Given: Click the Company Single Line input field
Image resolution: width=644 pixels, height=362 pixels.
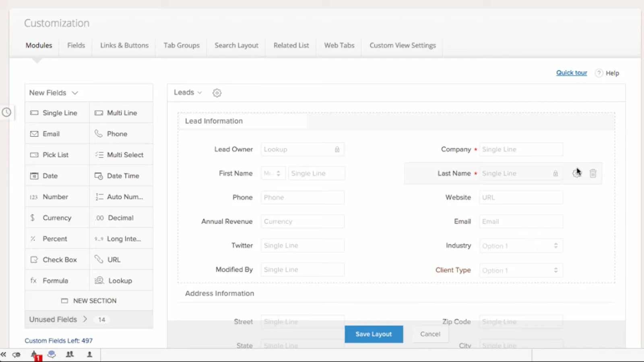Looking at the screenshot, I should pos(521,149).
